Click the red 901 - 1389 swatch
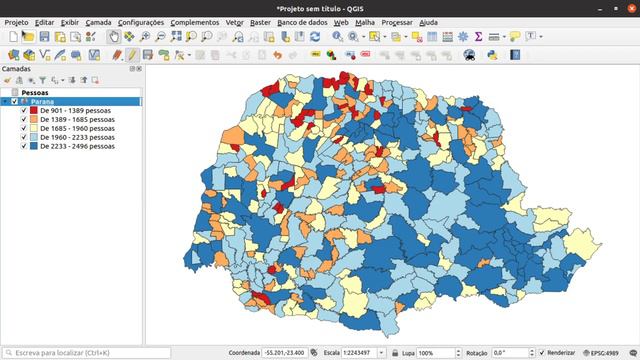The width and height of the screenshot is (640, 360). click(x=34, y=111)
